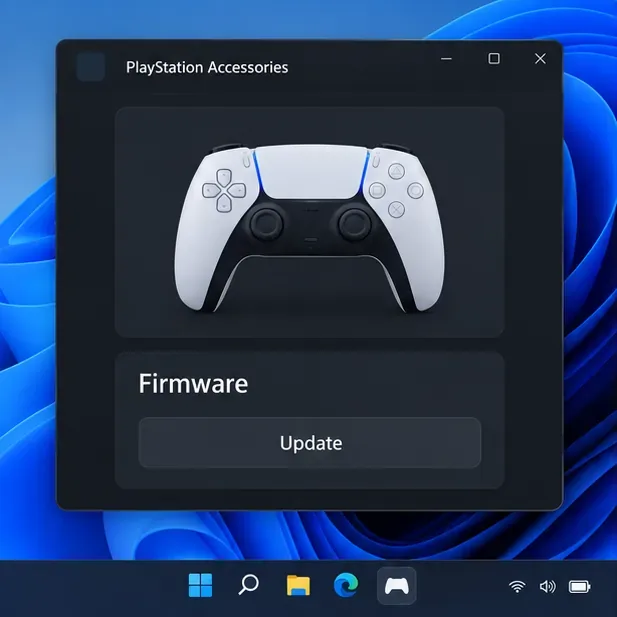Minimize the PlayStation Accessories window

point(446,59)
